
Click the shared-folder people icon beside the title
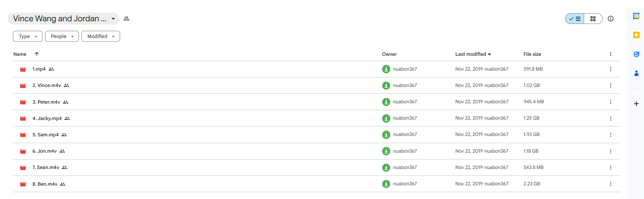pos(127,19)
